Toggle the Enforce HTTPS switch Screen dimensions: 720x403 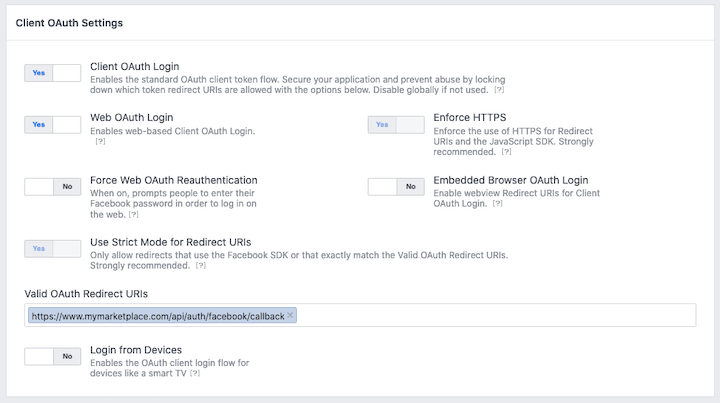396,124
